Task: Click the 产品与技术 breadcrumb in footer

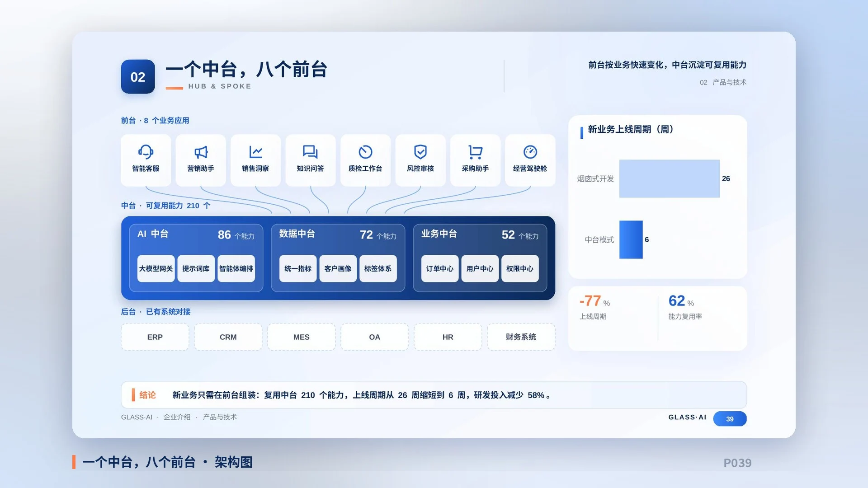Action: pos(220,417)
